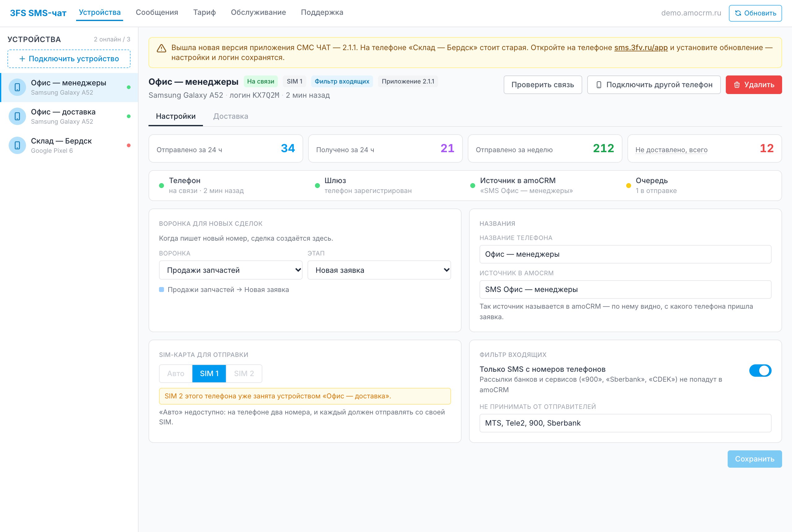Open the Обслуживание menu item
The width and height of the screenshot is (792, 532).
258,13
